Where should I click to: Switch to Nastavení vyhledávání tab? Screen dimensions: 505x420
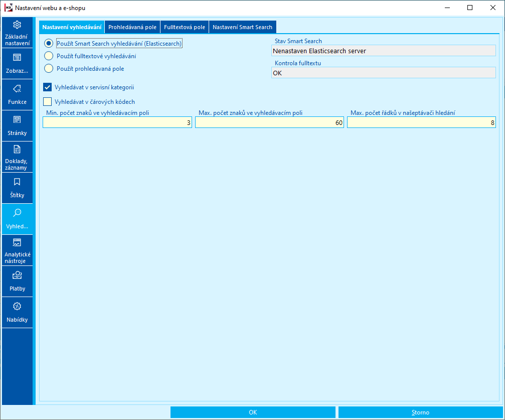point(72,27)
